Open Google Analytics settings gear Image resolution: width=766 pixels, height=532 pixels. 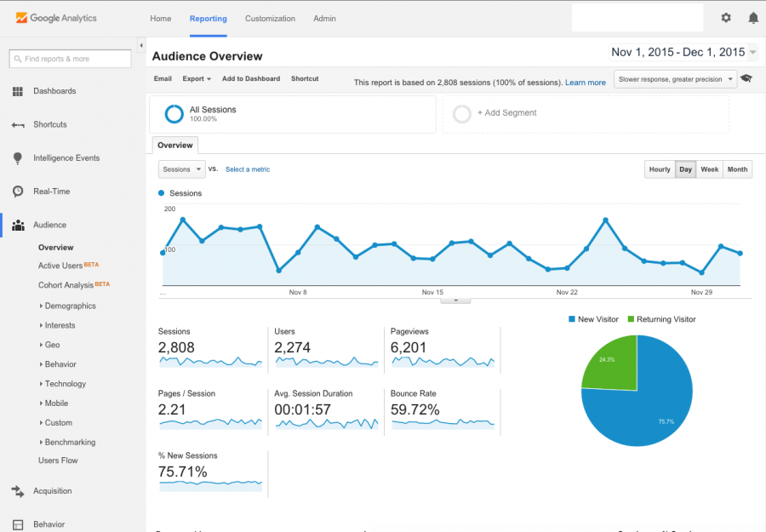(726, 17)
